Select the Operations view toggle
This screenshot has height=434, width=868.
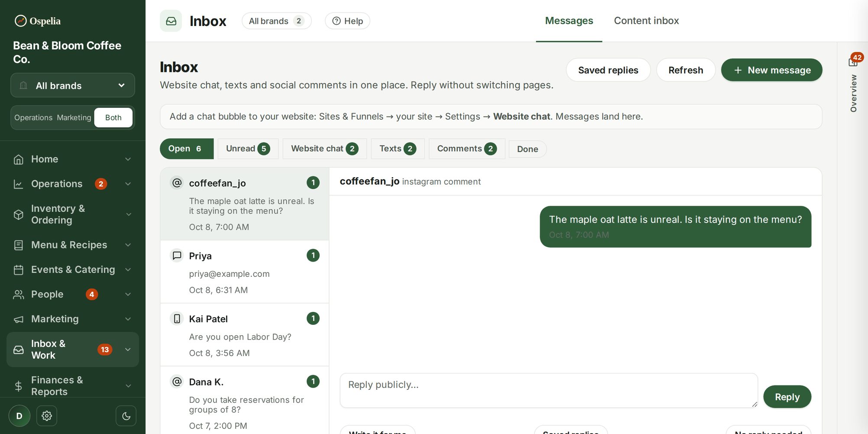pyautogui.click(x=33, y=118)
